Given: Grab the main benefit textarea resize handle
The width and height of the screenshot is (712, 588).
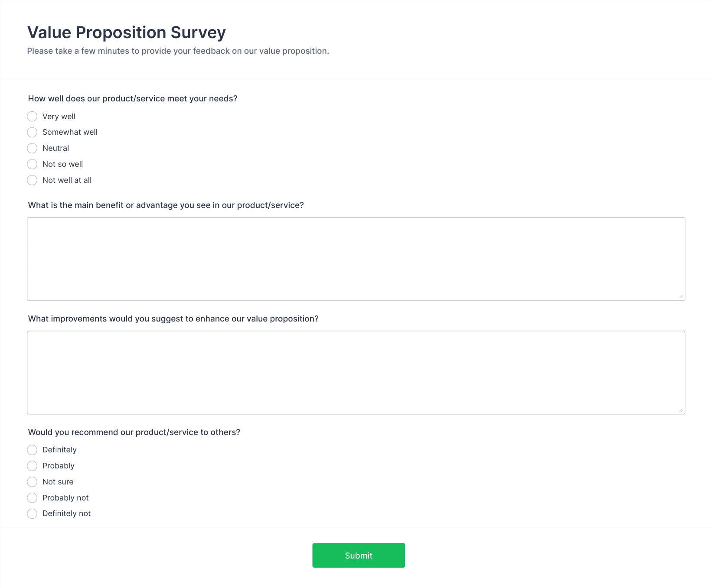Looking at the screenshot, I should point(681,296).
